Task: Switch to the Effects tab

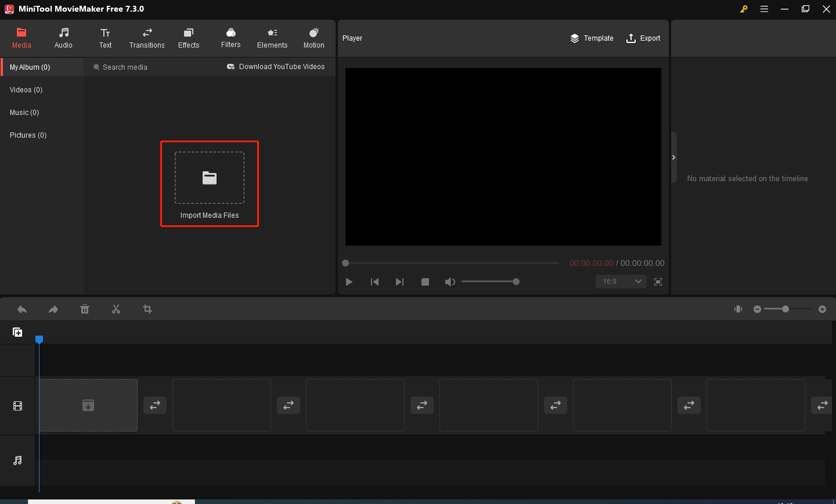Action: click(x=189, y=38)
